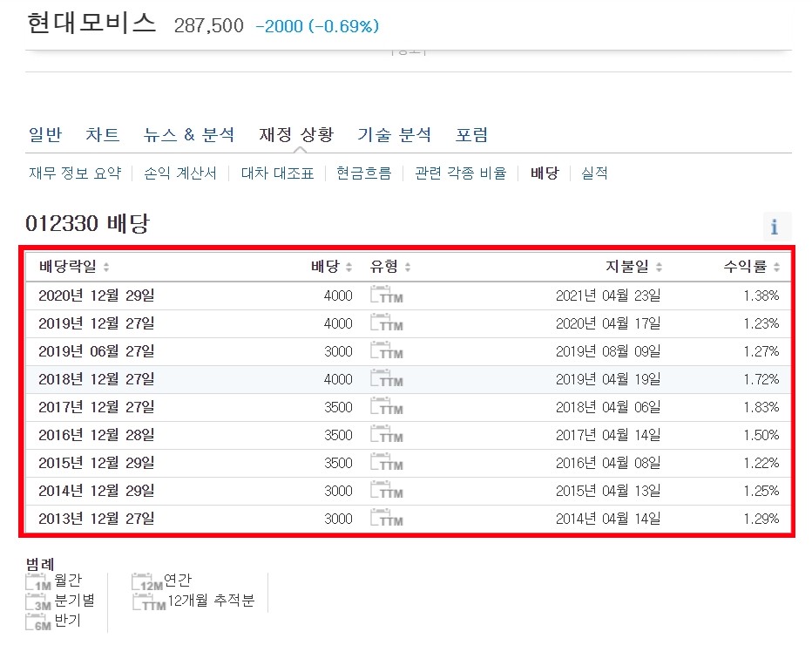Click TTM icon in 2017년 12월 27일 row

(386, 406)
